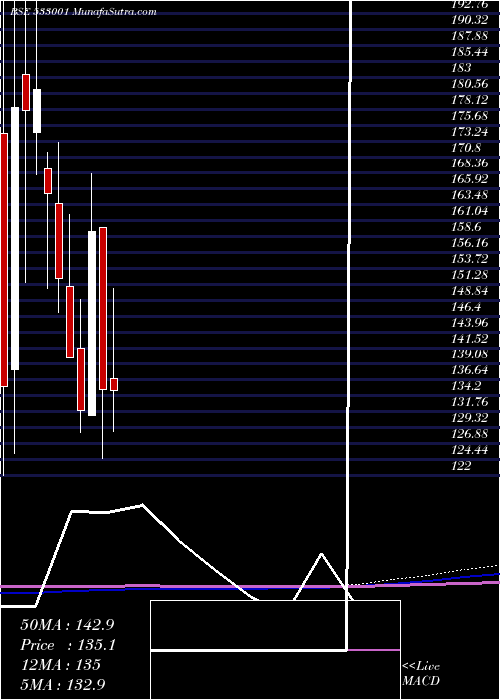
Task: Click the 50MA : 142.9 label
Action: [67, 625]
